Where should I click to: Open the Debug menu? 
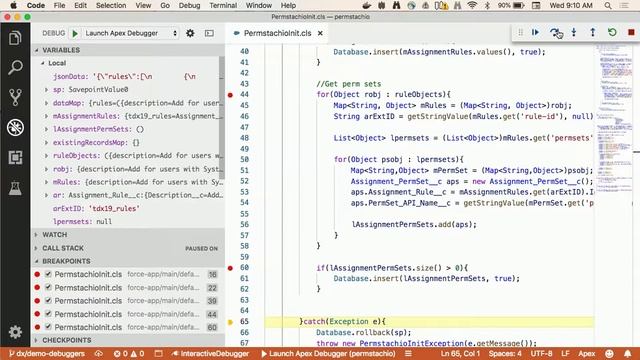(189, 5)
